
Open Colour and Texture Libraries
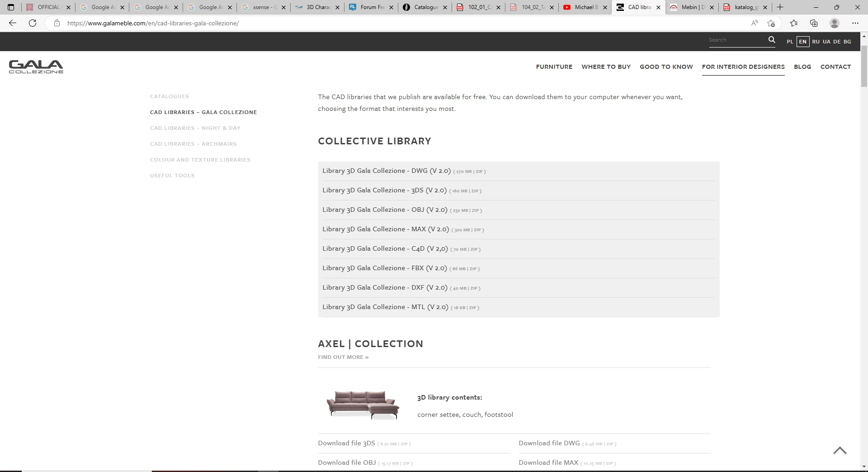point(200,160)
